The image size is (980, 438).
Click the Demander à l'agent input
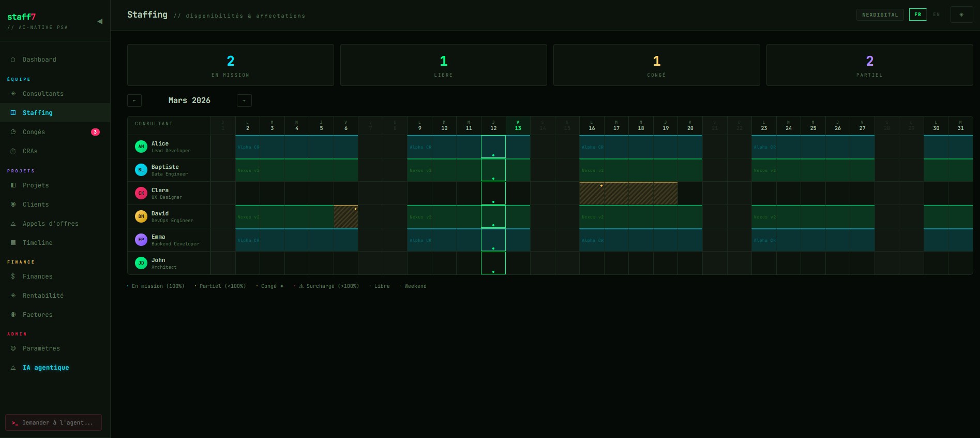point(53,422)
